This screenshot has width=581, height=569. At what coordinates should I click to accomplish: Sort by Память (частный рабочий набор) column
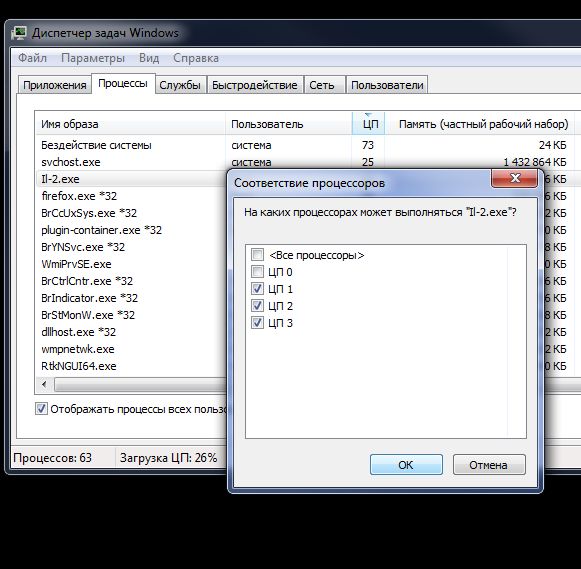coord(480,124)
